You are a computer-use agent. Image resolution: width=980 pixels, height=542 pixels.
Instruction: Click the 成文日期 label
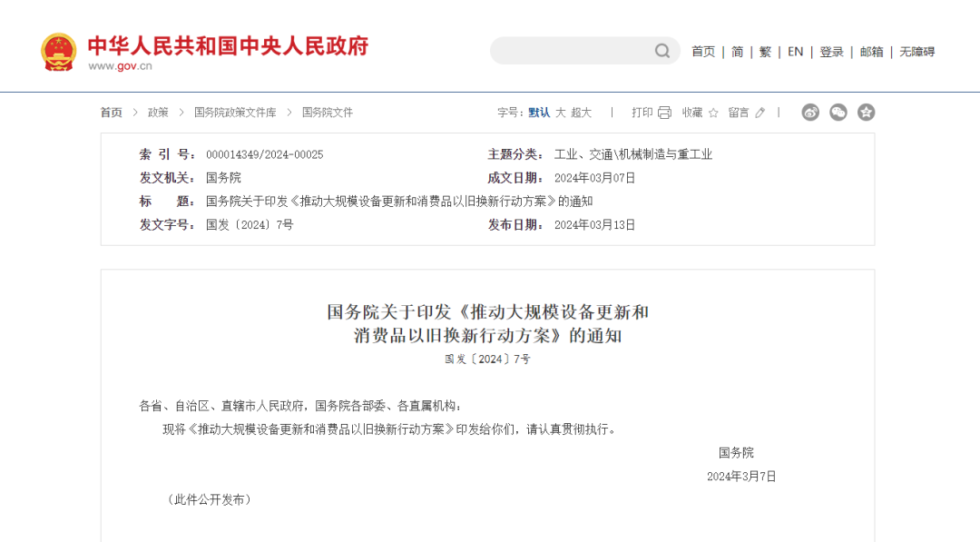pyautogui.click(x=515, y=178)
